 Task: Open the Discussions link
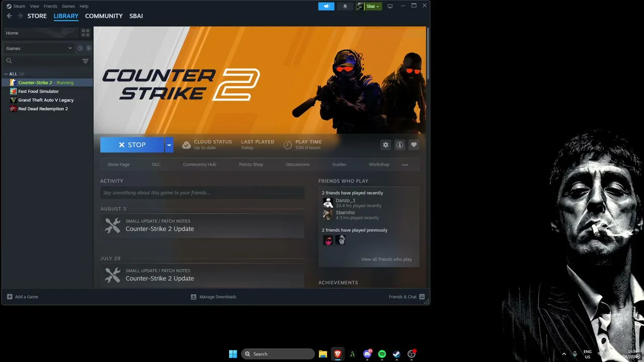[298, 164]
